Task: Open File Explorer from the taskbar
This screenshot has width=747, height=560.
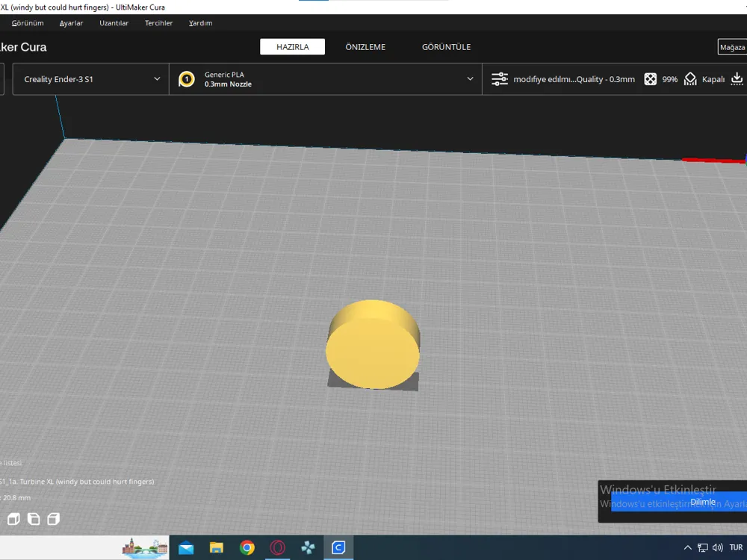Action: coord(217,547)
